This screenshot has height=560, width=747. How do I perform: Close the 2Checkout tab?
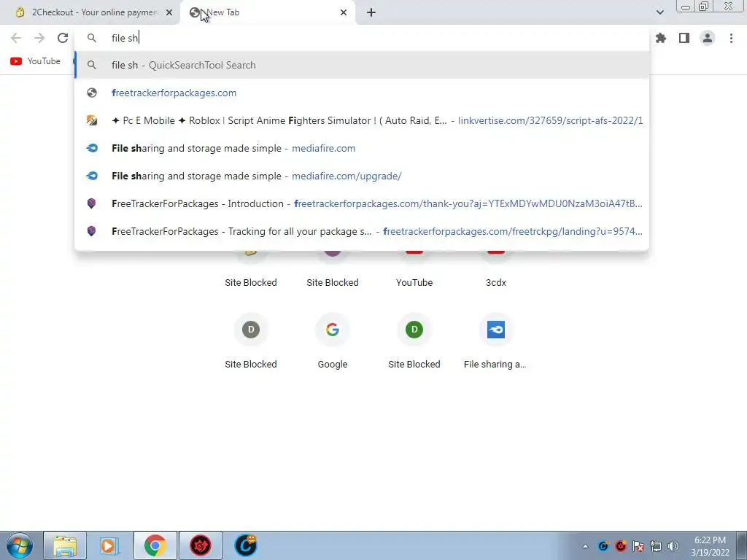pos(169,12)
